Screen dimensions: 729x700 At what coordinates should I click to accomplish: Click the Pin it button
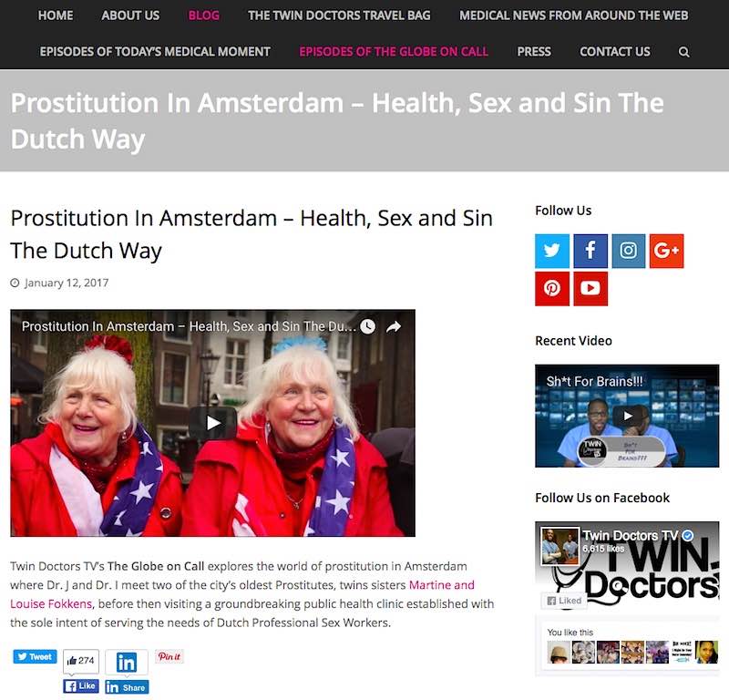tap(169, 656)
